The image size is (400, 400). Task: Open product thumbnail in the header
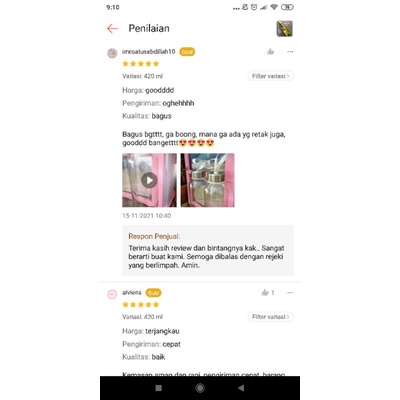pos(285,29)
